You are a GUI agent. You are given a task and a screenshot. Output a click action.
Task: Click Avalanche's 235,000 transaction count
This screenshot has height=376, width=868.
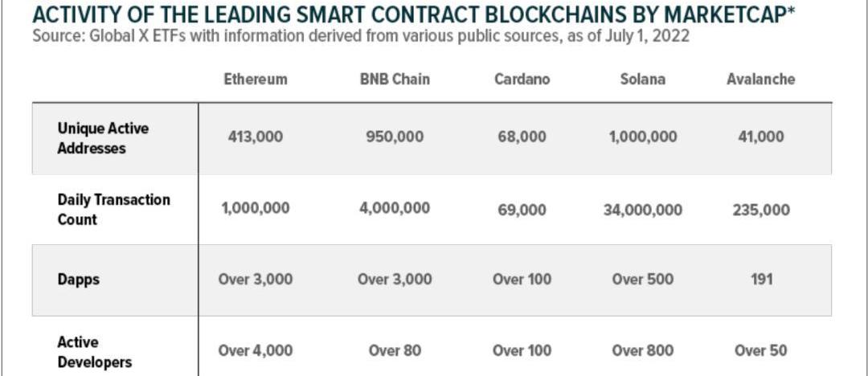point(760,210)
